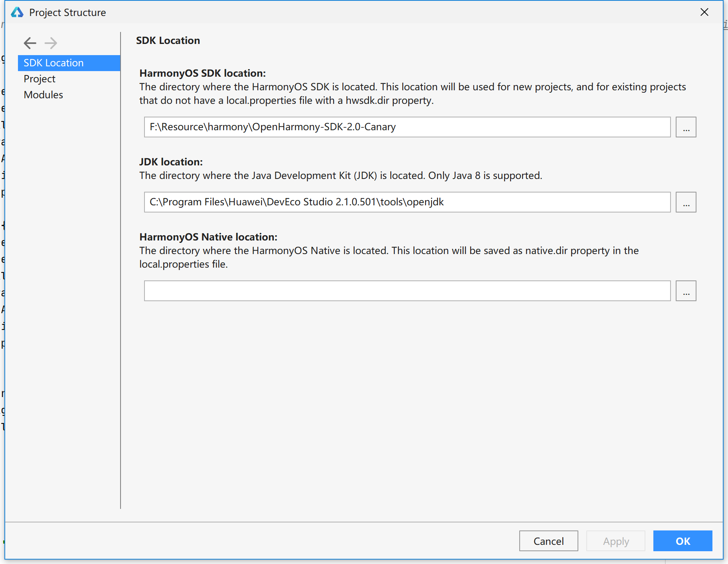Viewport: 728px width, 564px height.
Task: Click the HarmonyOS SDK location path field
Action: pos(407,127)
